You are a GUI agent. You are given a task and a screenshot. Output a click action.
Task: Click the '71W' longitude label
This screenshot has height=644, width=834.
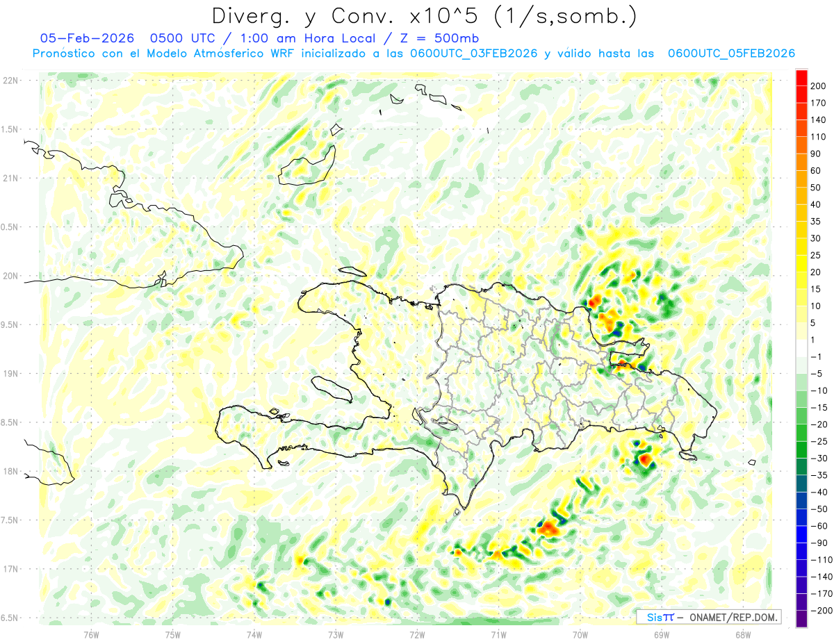point(498,634)
